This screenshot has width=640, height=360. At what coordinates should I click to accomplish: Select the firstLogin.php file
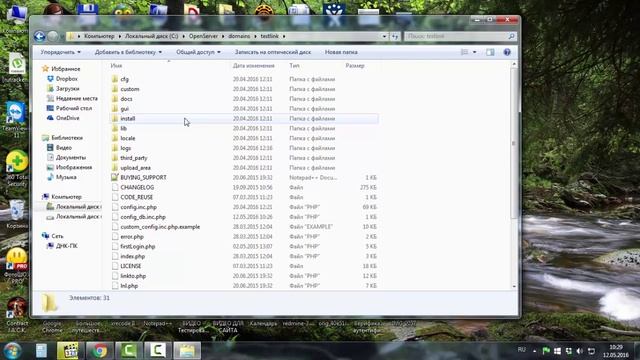[x=138, y=247]
